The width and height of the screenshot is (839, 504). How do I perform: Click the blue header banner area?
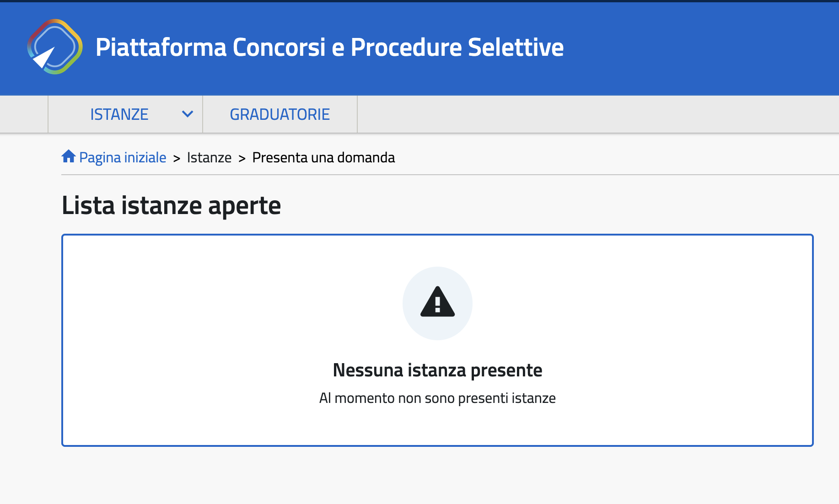(x=700, y=48)
